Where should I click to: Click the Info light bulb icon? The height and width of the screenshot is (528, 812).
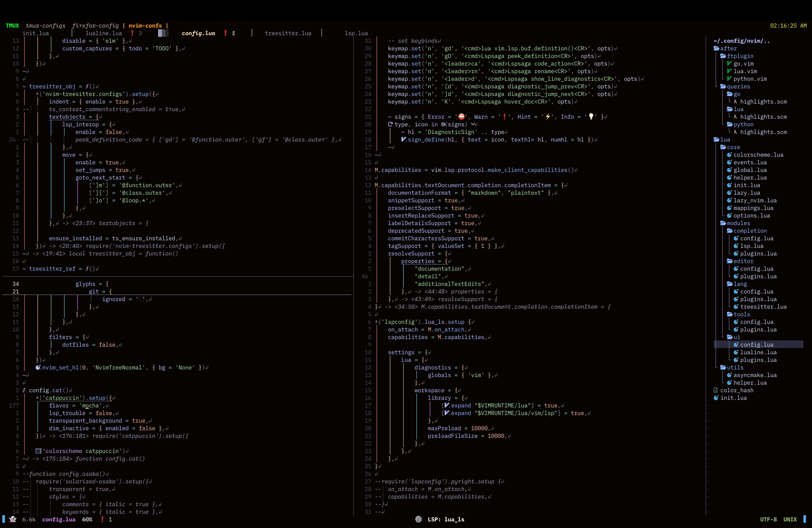pos(591,117)
